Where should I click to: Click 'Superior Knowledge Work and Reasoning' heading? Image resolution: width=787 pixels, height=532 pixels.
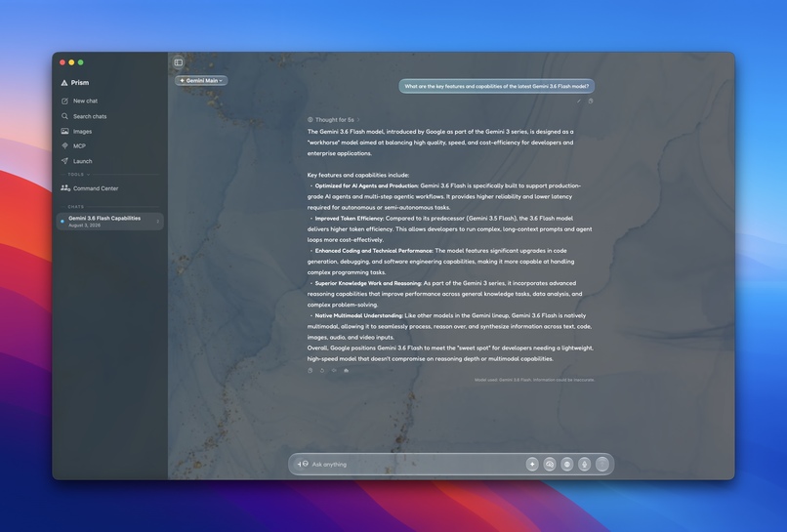click(x=368, y=283)
